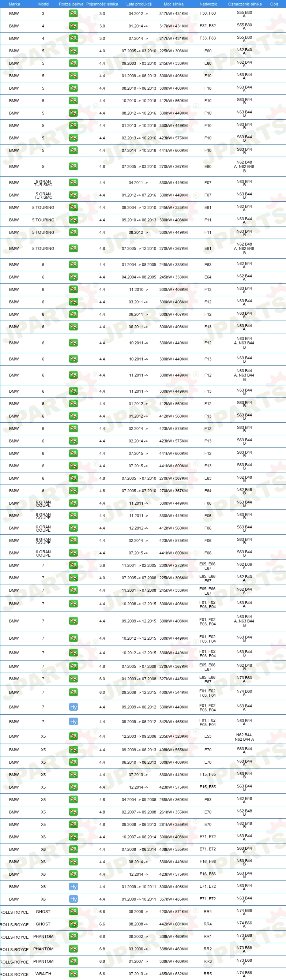Select the '200kW / 272KM' power cell
Image resolution: width=286 pixels, height=980 pixels.
[173, 566]
